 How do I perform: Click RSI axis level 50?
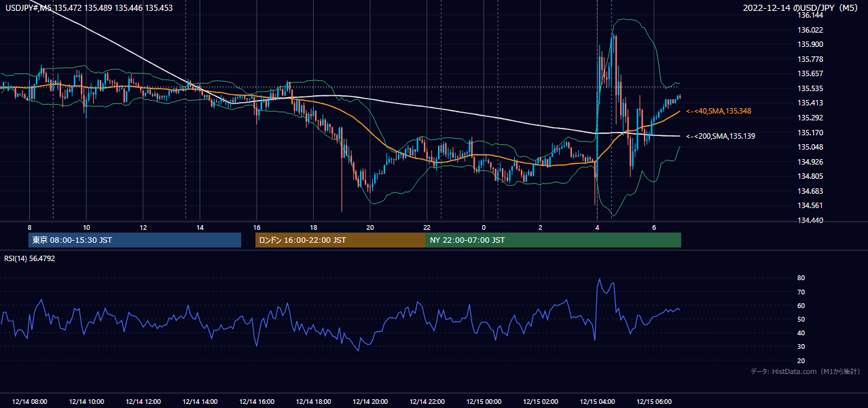click(801, 319)
